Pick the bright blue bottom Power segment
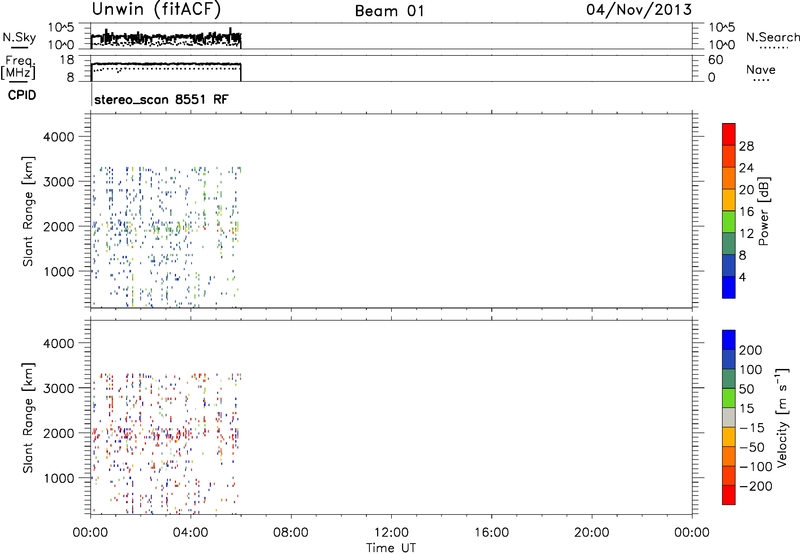Viewport: 800px width, 554px height. [x=729, y=287]
